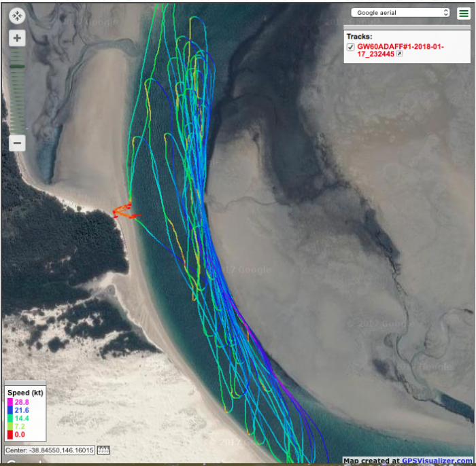Click the Center coordinates box
476x466 pixels.
tap(49, 450)
